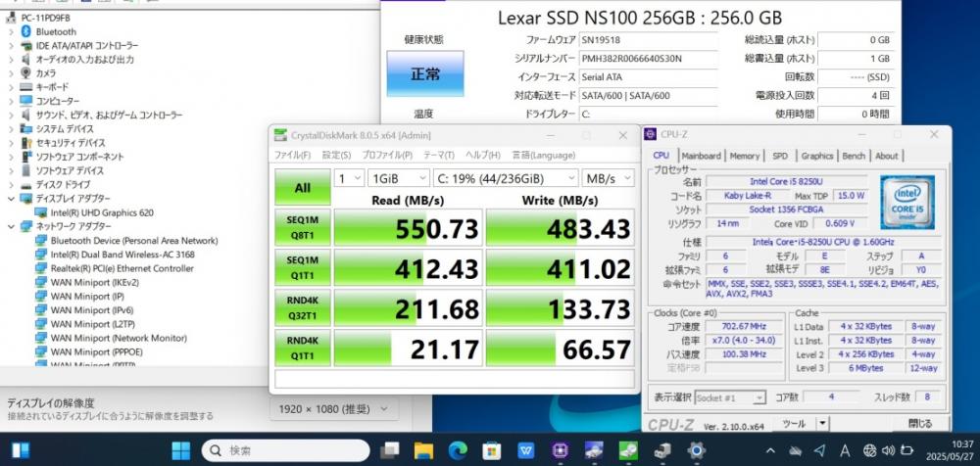Open the 1920 × 1080 display resolution dropdown
This screenshot has height=466, width=980.
pyautogui.click(x=334, y=410)
